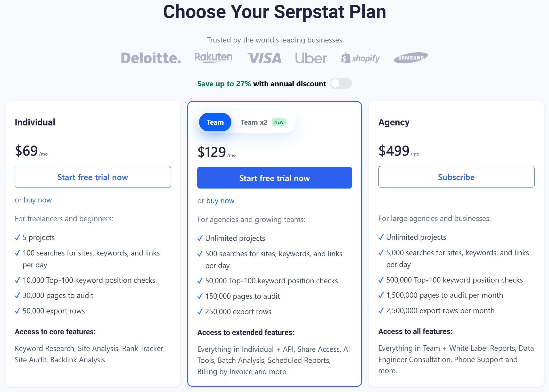Click the Deloitte company logo

tap(151, 57)
